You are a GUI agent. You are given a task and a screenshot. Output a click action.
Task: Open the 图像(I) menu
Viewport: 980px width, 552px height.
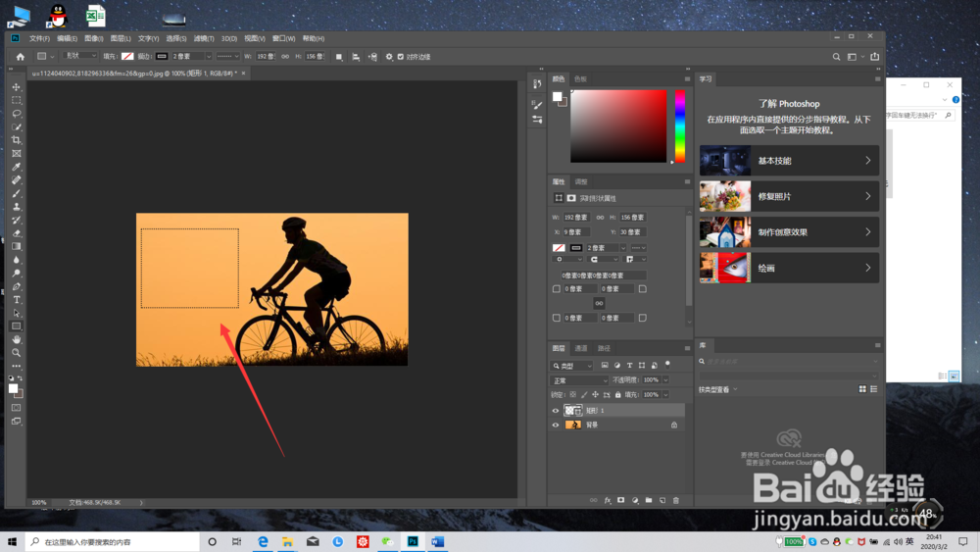coord(94,39)
